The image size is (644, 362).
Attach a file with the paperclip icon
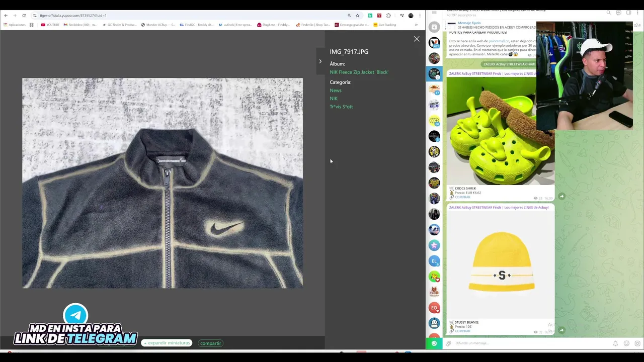[x=449, y=343]
